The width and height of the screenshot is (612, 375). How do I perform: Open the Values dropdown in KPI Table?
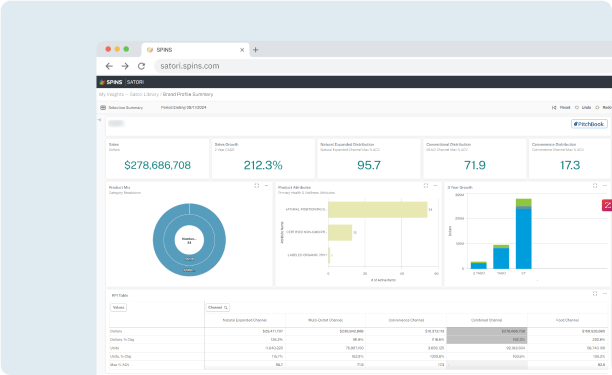[118, 307]
